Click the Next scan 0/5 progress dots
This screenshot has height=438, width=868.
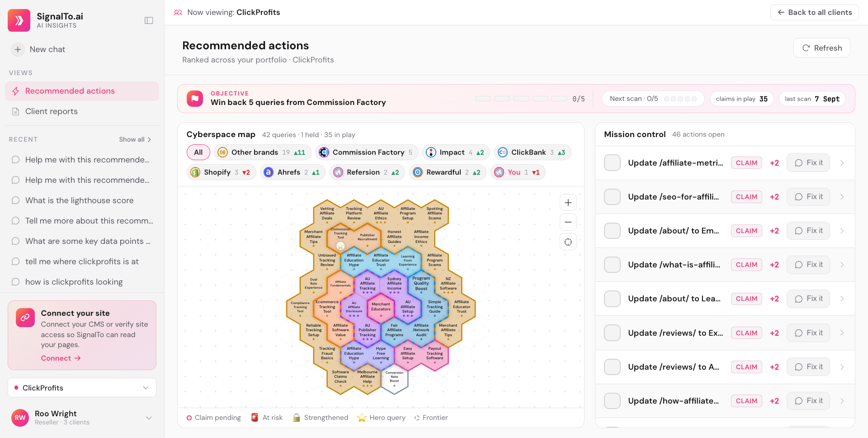[x=680, y=99]
